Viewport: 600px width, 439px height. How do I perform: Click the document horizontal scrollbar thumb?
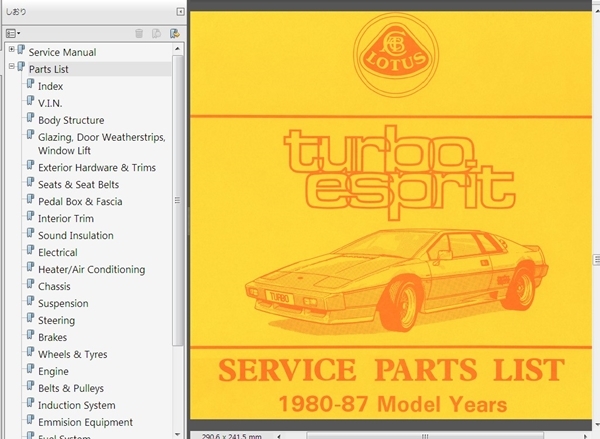point(425,436)
